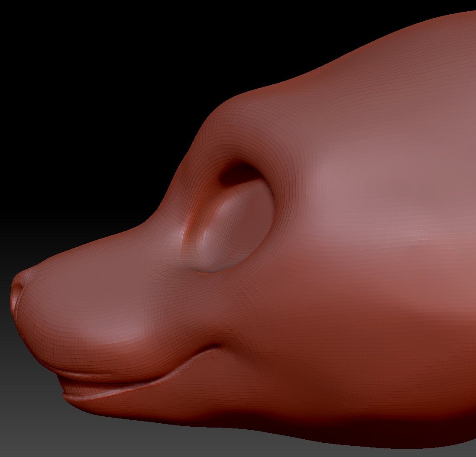The image size is (476, 457).
Task: Click the gray gradient background bottom left
Action: [x=35, y=433]
